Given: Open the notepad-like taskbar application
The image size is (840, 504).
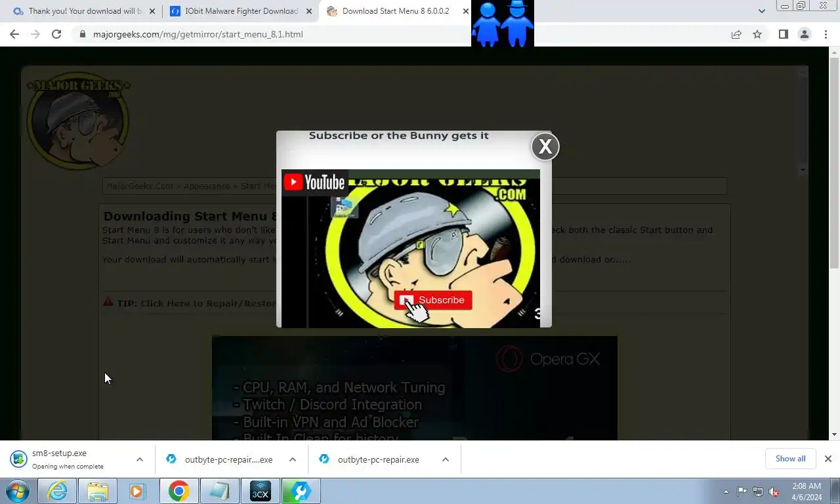Looking at the screenshot, I should [219, 491].
